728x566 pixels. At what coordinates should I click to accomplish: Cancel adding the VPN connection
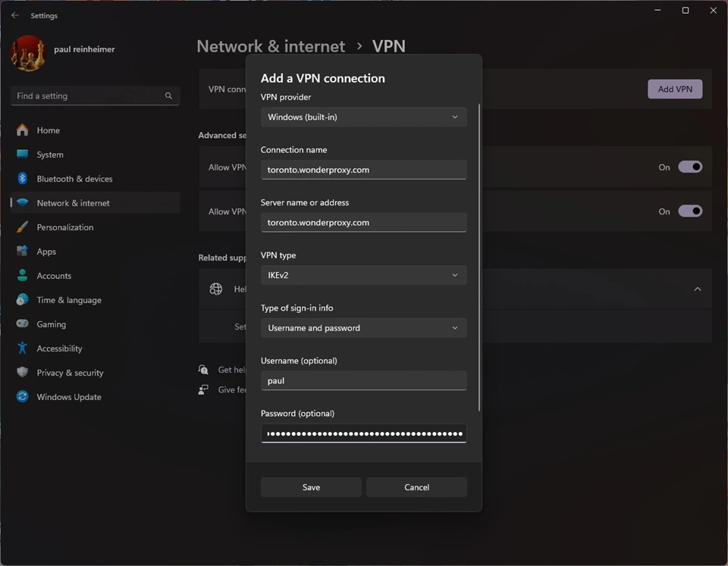coord(416,486)
